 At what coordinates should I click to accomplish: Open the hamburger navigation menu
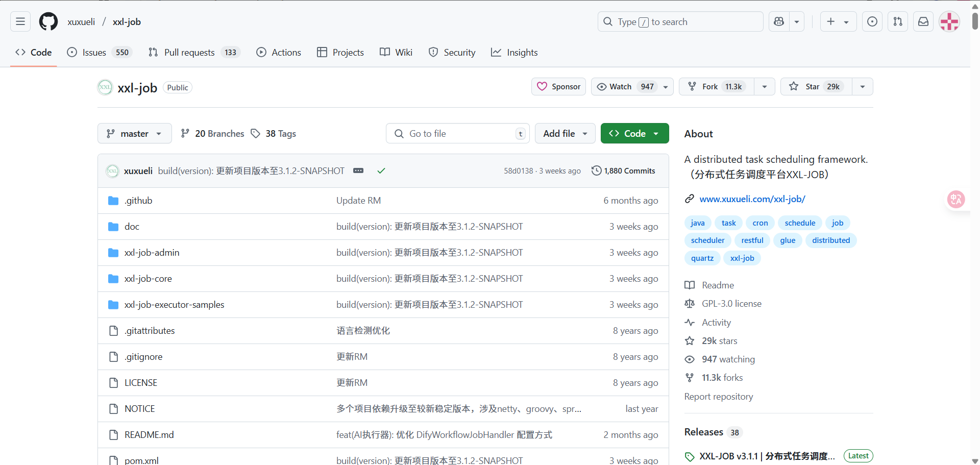pyautogui.click(x=20, y=21)
